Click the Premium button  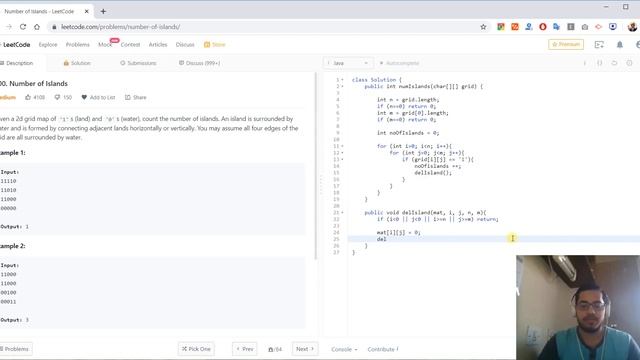pyautogui.click(x=566, y=44)
